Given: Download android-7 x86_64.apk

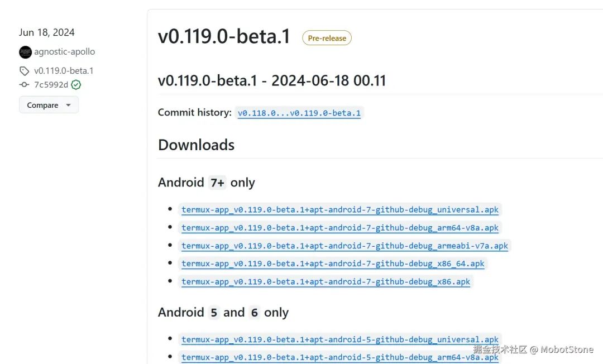Looking at the screenshot, I should 333,264.
